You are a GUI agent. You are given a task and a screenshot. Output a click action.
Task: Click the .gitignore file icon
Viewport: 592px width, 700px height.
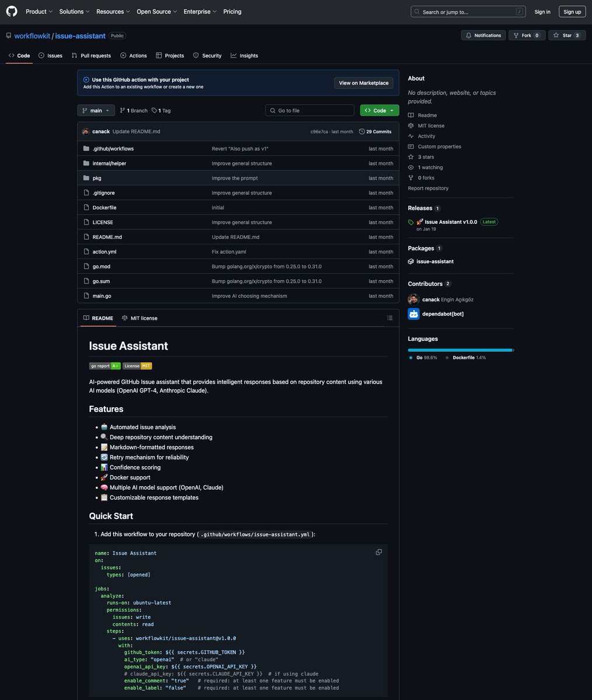86,192
